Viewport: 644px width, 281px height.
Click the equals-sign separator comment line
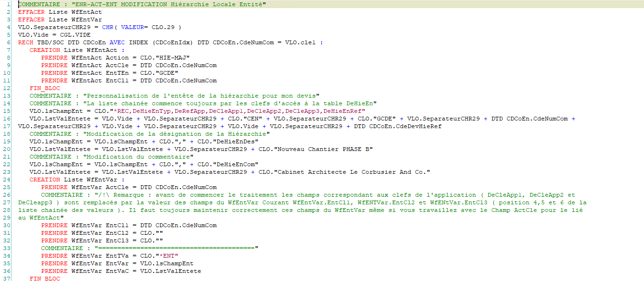coord(177,248)
